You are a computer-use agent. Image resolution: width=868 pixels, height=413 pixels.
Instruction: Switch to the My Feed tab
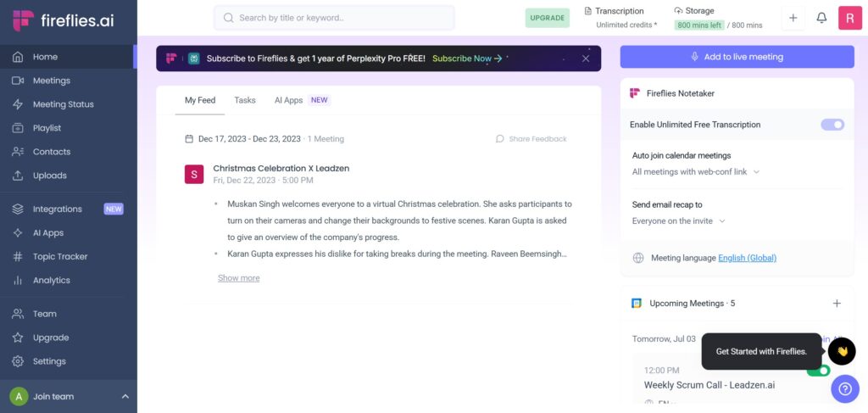(x=200, y=100)
